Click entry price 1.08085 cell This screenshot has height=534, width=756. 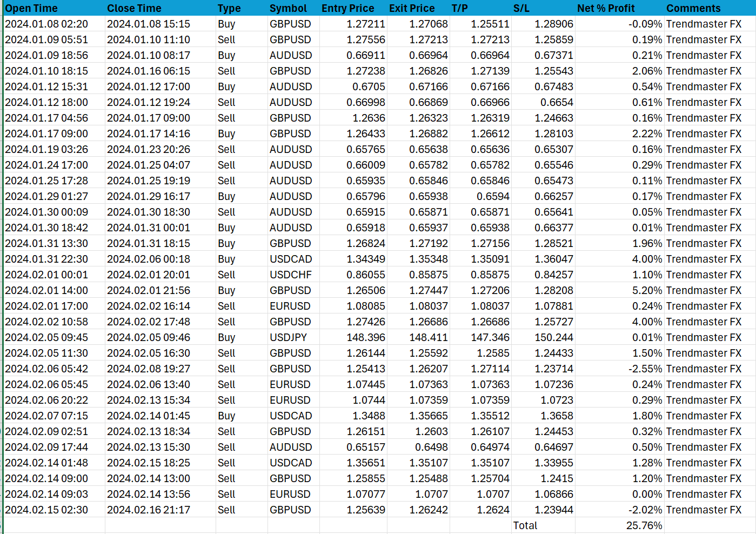pyautogui.click(x=353, y=306)
